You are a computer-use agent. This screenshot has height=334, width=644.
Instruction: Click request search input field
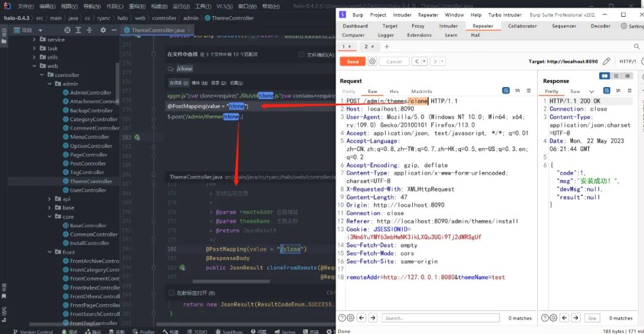pyautogui.click(x=440, y=317)
